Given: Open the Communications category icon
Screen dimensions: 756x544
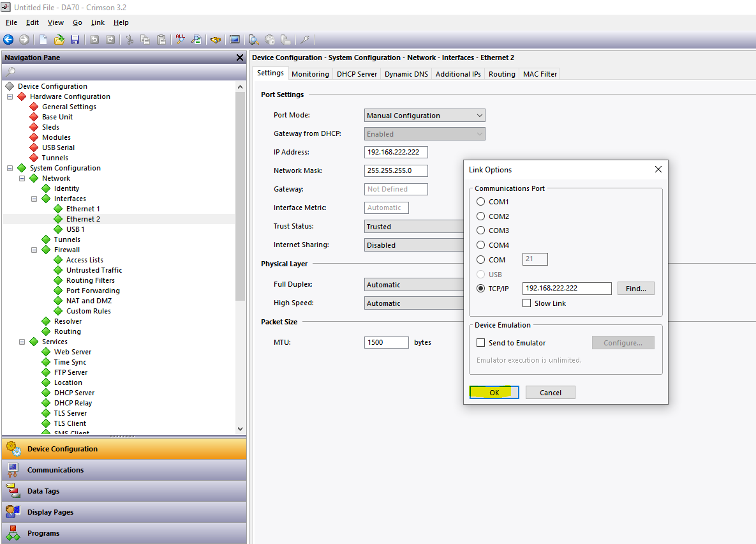Looking at the screenshot, I should [13, 470].
